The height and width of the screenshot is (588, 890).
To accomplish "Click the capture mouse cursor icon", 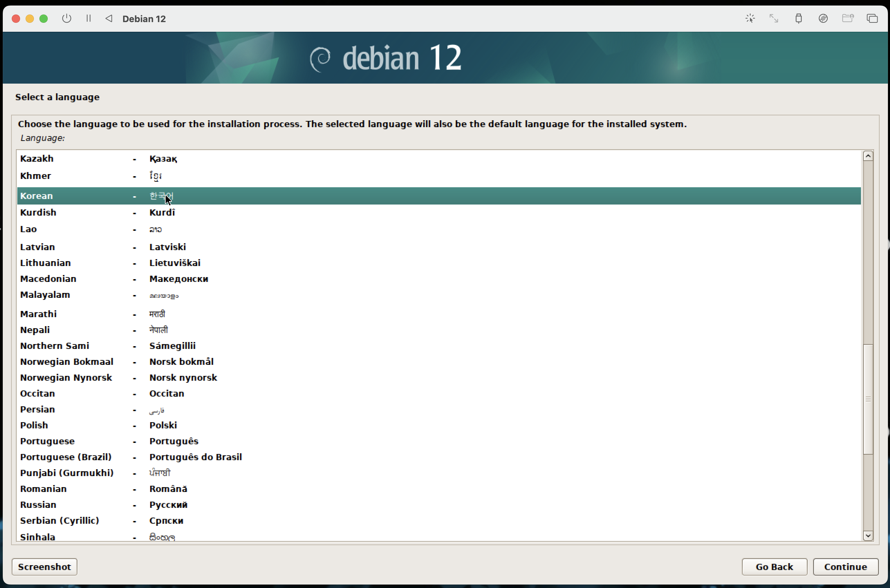I will (x=750, y=18).
